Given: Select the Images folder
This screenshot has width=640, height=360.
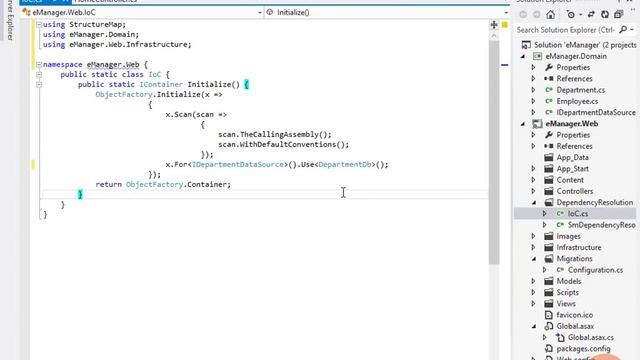Looking at the screenshot, I should click(x=568, y=236).
